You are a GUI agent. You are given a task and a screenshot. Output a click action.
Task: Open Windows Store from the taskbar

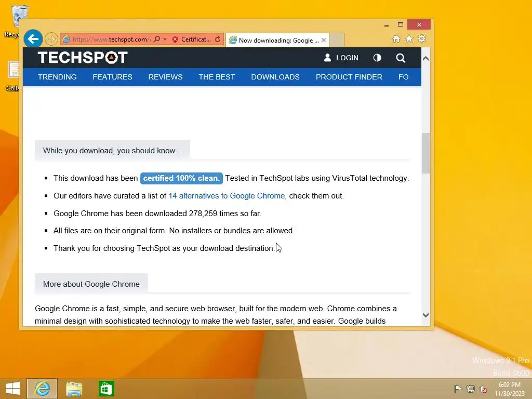tap(106, 389)
